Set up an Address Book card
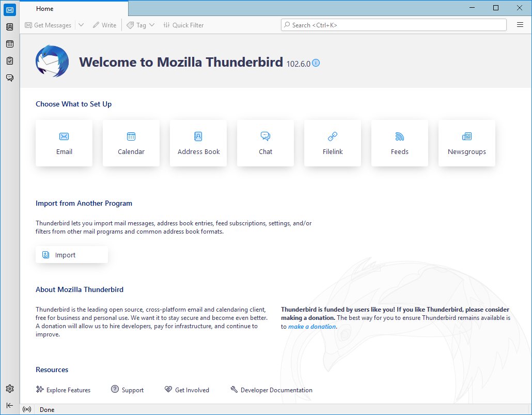 (198, 143)
